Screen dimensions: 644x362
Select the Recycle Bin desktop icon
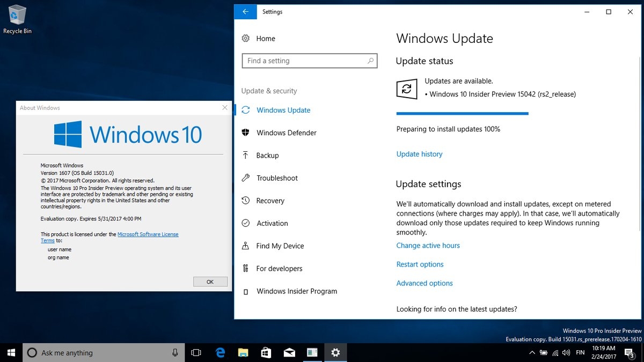(x=17, y=19)
